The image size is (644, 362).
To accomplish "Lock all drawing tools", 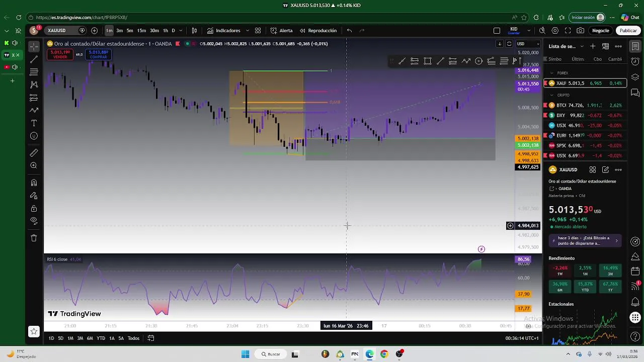I will click(x=34, y=208).
